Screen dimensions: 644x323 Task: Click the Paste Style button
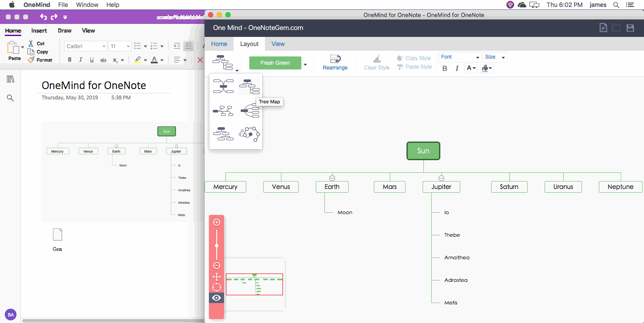[x=414, y=67]
